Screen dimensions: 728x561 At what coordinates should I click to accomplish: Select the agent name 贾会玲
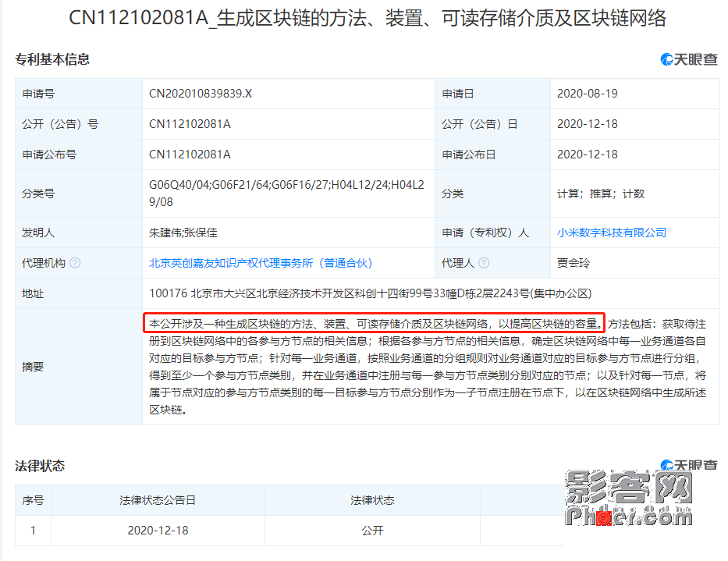tap(574, 263)
